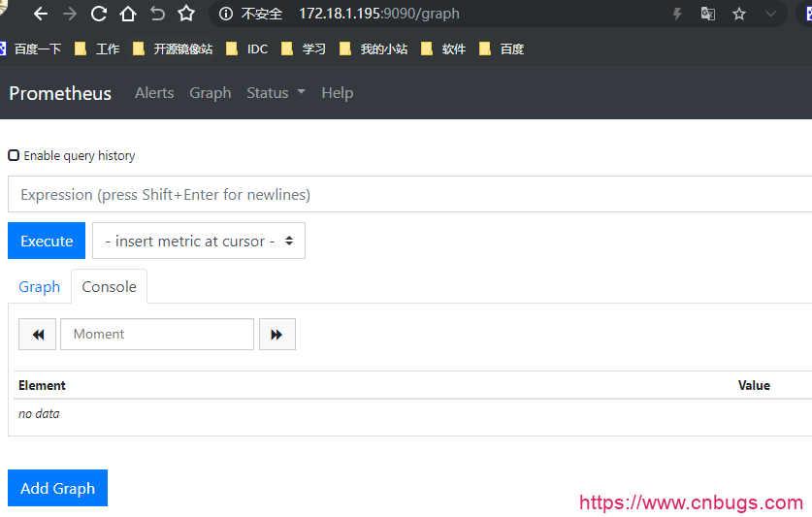
Task: Open insert metric at cursor dropdown
Action: click(199, 241)
